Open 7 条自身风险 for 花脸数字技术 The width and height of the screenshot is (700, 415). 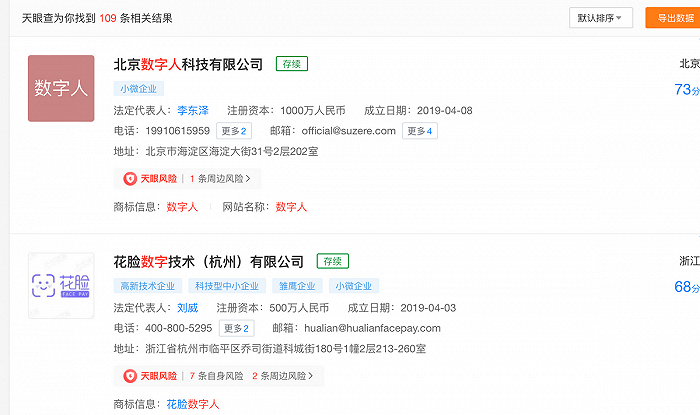(x=217, y=376)
